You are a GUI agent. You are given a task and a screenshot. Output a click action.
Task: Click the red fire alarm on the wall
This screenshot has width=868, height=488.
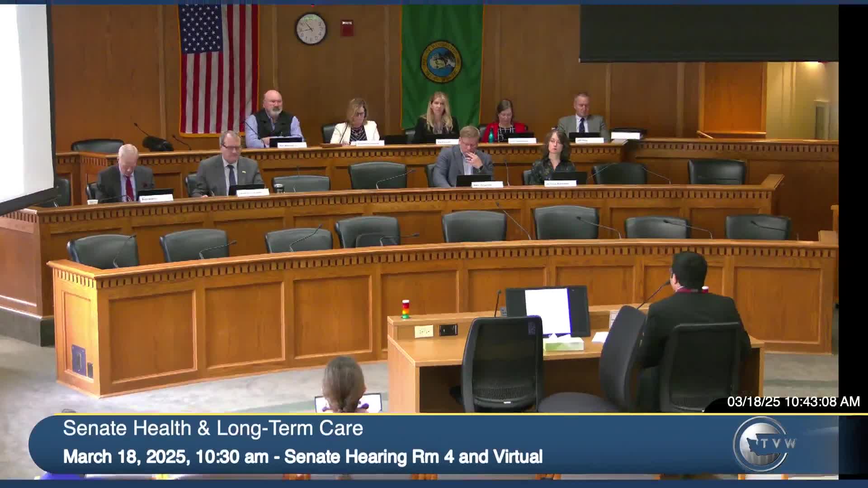click(347, 27)
